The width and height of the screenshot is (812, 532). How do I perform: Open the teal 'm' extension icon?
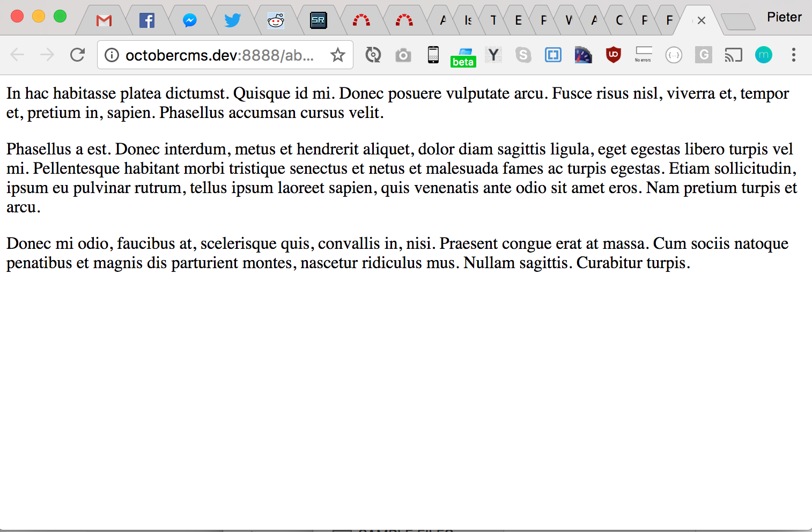[764, 55]
